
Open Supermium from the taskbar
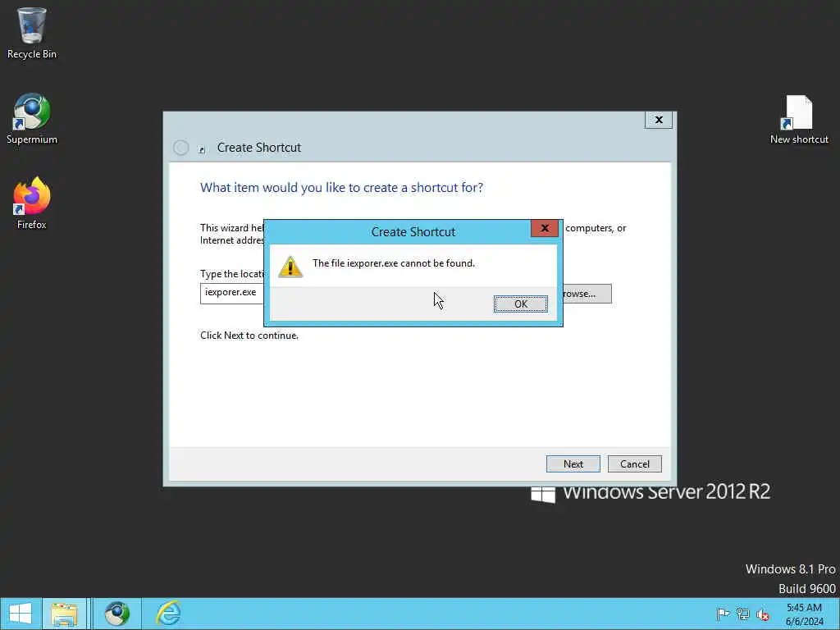pyautogui.click(x=116, y=614)
